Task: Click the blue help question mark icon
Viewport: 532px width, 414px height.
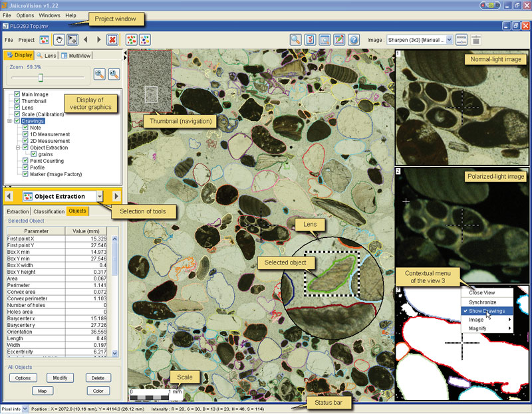Action: click(x=354, y=40)
